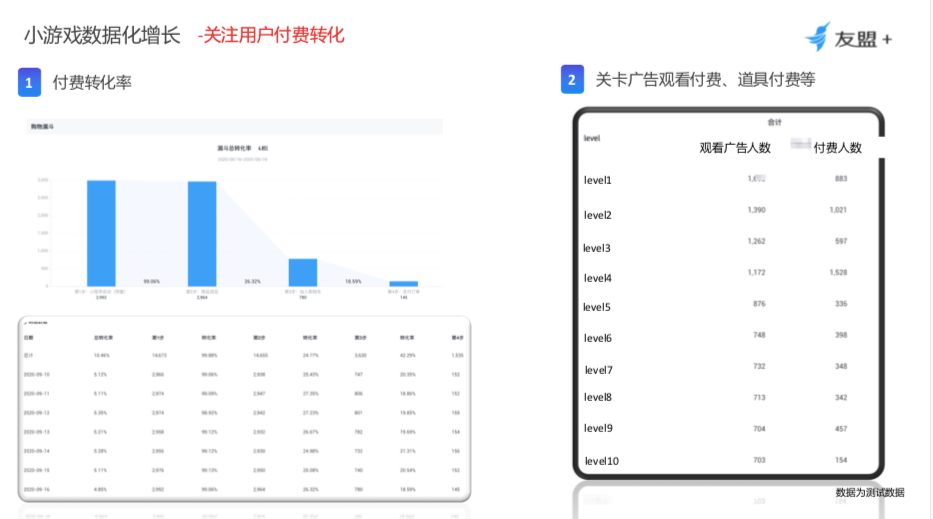Screen dimensions: 933x519
Task: Click ad viewers value 748 for level6
Action: [759, 334]
